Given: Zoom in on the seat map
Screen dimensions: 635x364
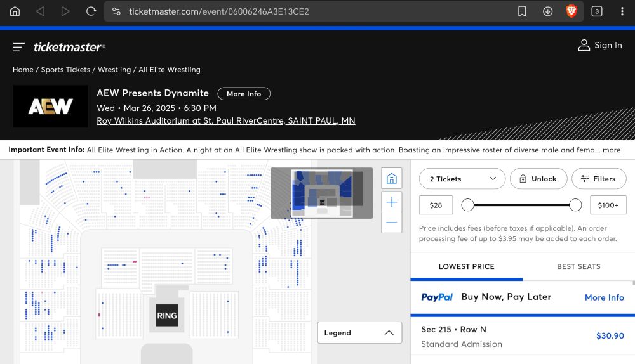Looking at the screenshot, I should point(391,202).
